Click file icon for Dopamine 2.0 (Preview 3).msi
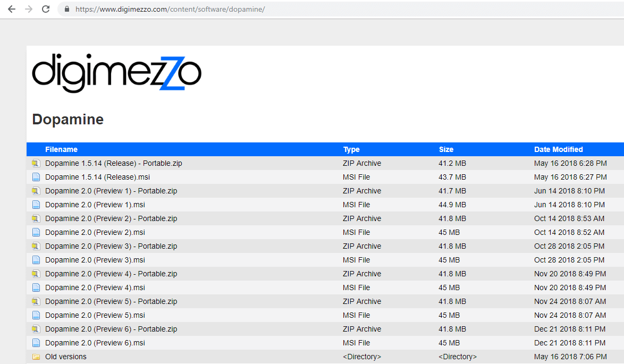 pyautogui.click(x=36, y=260)
